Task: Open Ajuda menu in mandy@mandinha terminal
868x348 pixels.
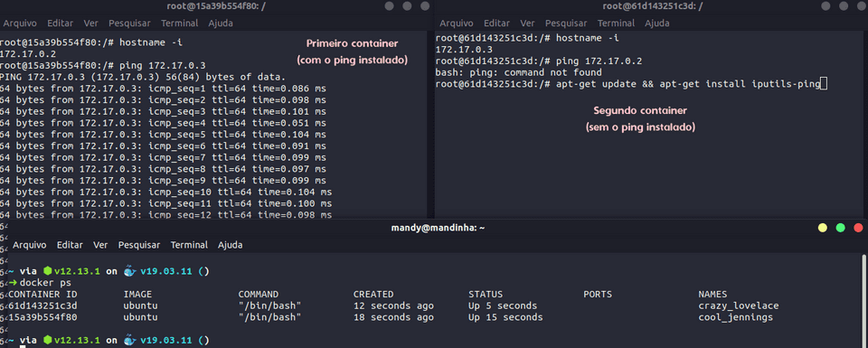Action: [231, 245]
